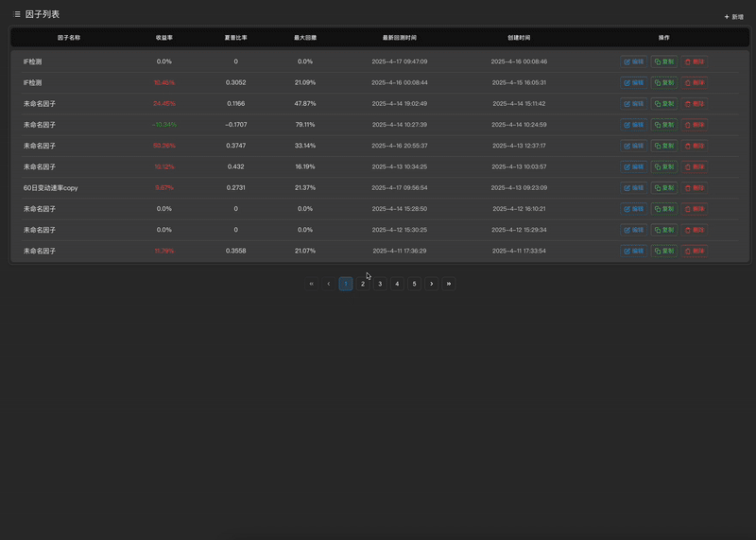This screenshot has height=540, width=756.
Task: Open page 4 of the factor list
Action: (397, 284)
